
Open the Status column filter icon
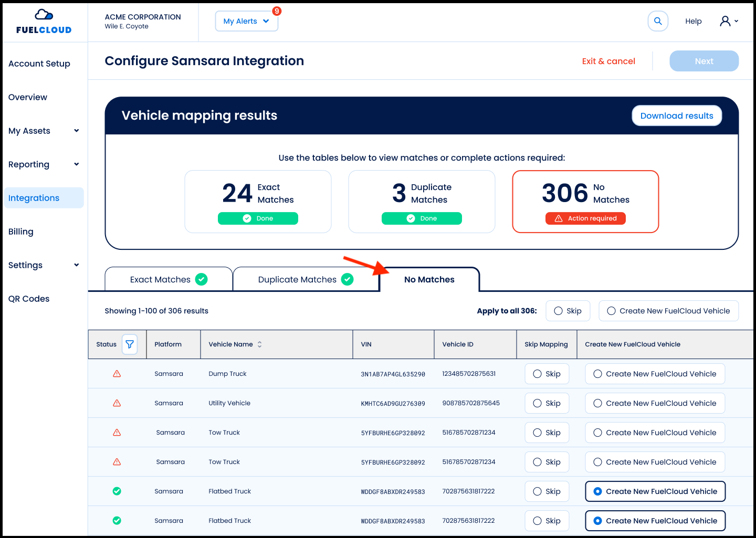(130, 344)
